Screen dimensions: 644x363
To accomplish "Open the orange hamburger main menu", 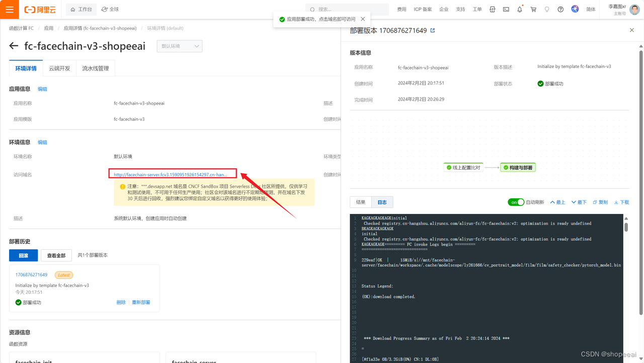I will (x=10, y=10).
